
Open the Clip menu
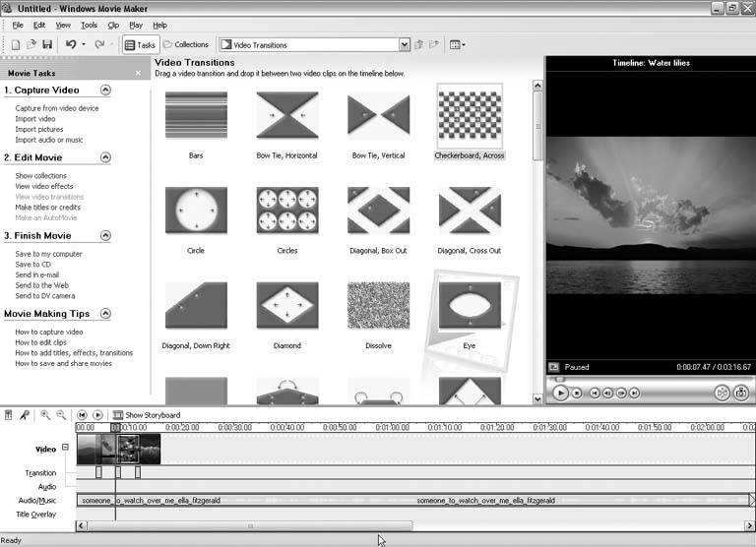[113, 25]
